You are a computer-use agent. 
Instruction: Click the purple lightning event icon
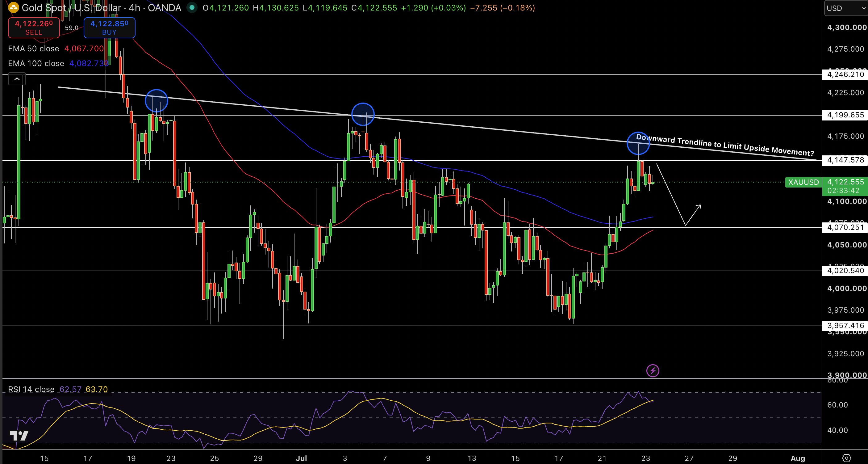coord(653,371)
